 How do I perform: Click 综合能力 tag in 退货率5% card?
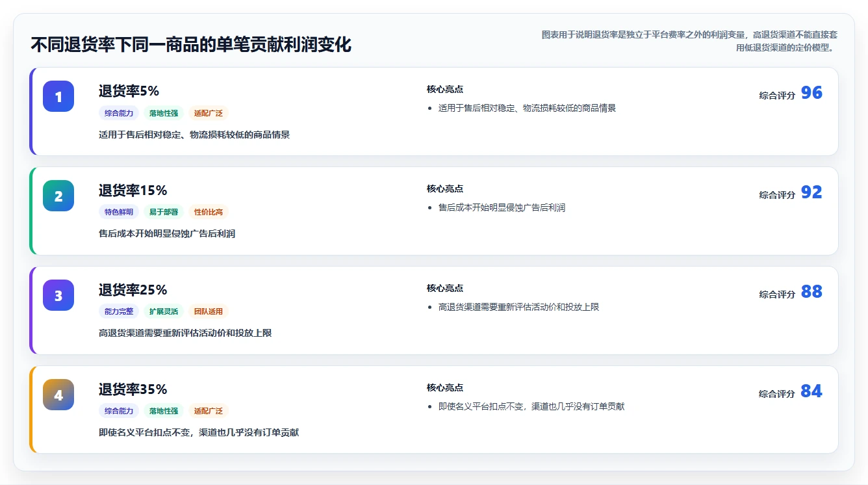click(119, 113)
